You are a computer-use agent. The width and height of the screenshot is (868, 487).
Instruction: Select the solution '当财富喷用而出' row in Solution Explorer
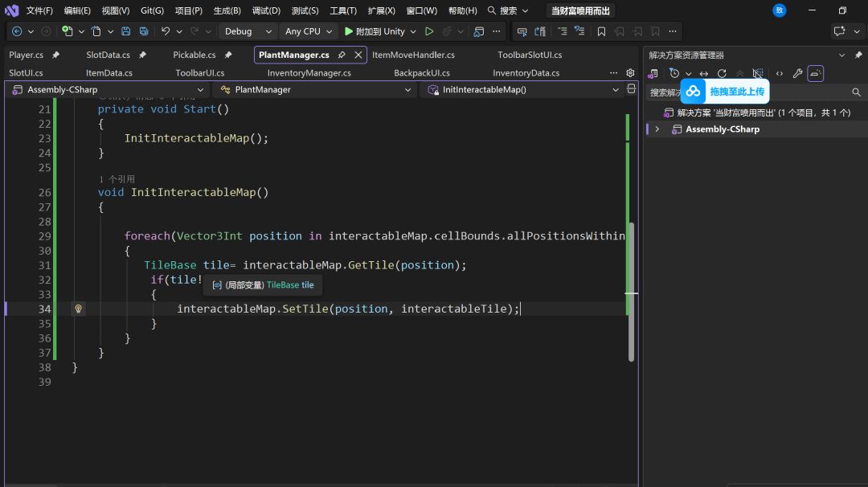pyautogui.click(x=757, y=113)
